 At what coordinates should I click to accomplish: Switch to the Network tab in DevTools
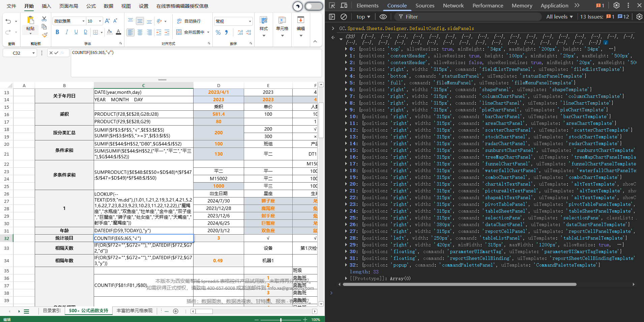[453, 5]
